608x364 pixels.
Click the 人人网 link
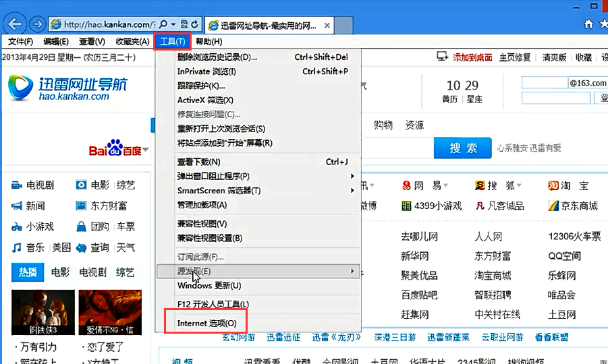[489, 236]
